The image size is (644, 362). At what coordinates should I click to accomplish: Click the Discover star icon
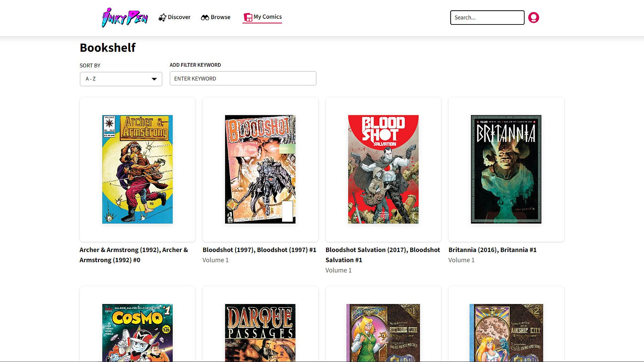(x=162, y=17)
